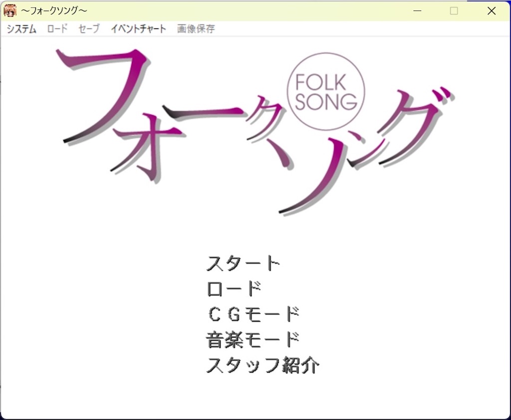Enter ＣＧモード
511x420 pixels.
pos(253,314)
